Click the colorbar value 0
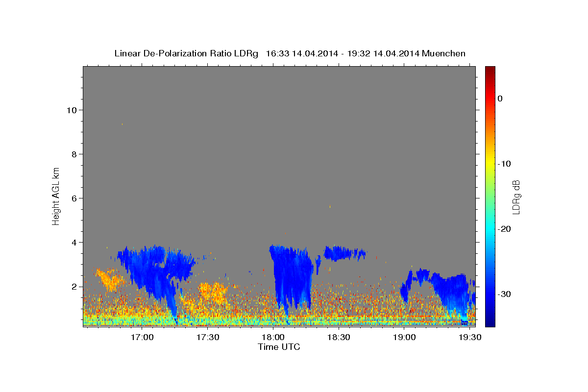The height and width of the screenshot is (392, 588). point(500,98)
